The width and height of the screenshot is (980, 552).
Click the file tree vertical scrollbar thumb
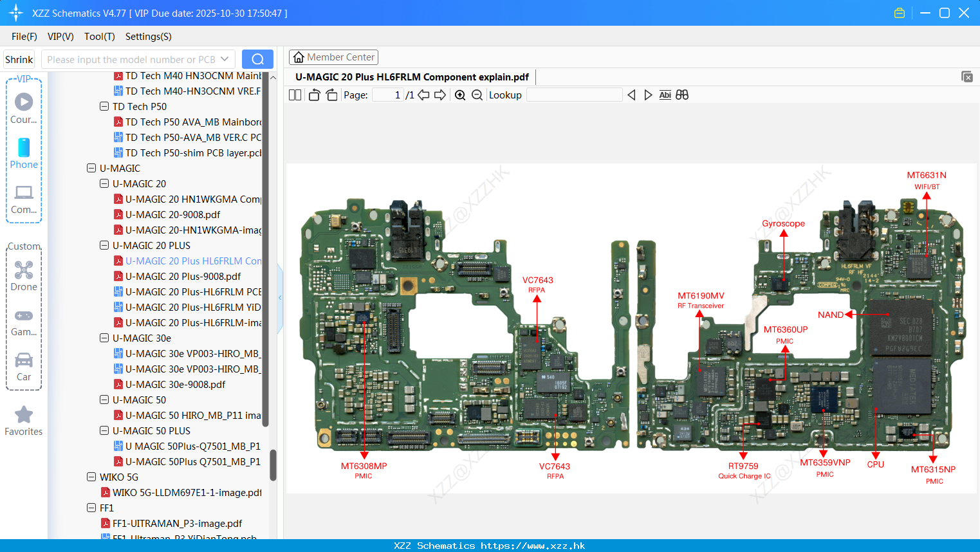(273, 465)
